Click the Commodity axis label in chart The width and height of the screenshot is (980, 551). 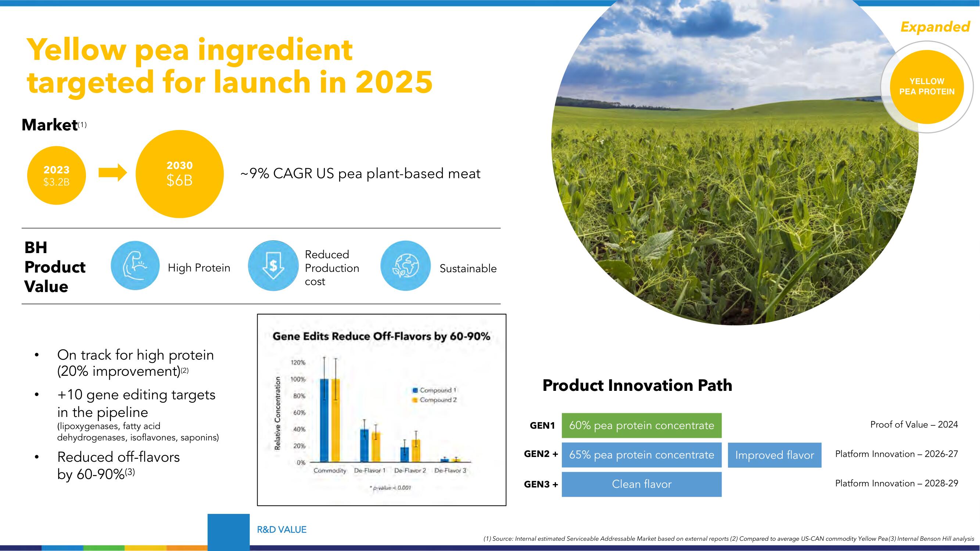[x=330, y=471]
